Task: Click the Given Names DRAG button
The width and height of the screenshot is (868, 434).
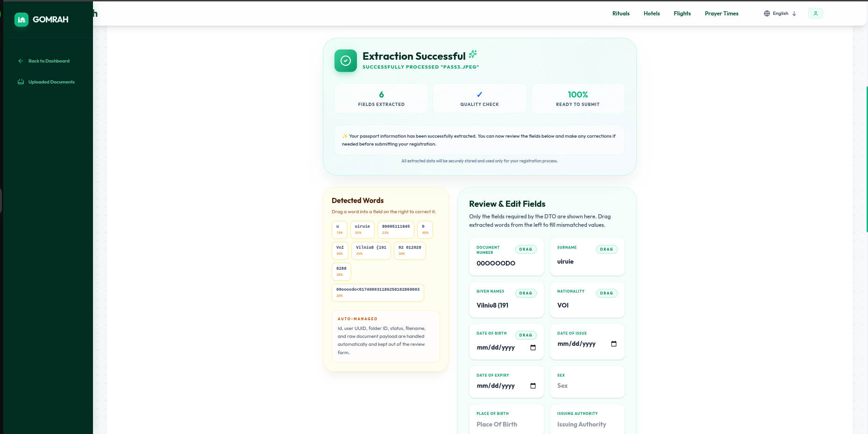Action: [526, 294]
